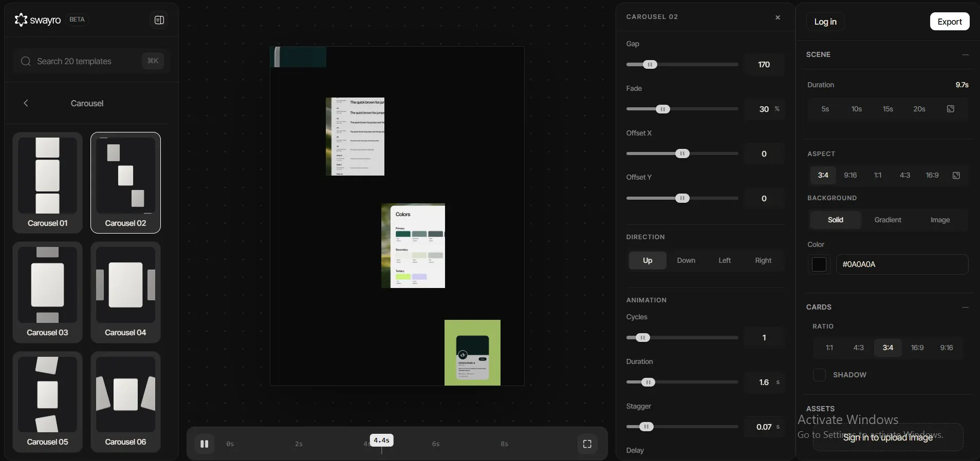Click the Fade slider handle
980x461 pixels.
point(663,109)
